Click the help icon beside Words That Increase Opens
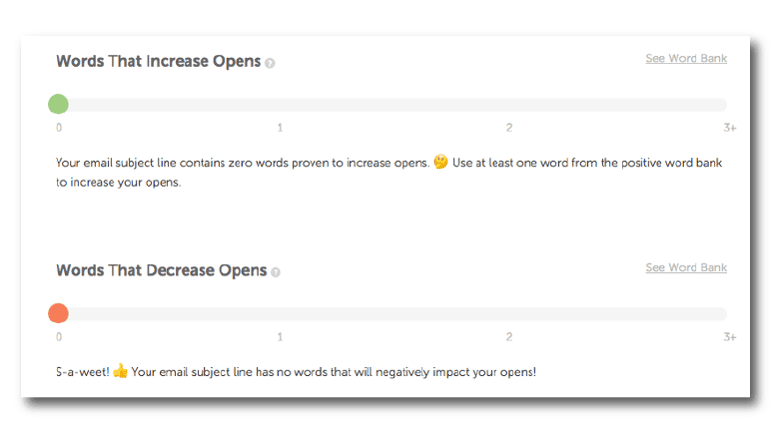The width and height of the screenshot is (770, 433). (x=270, y=63)
